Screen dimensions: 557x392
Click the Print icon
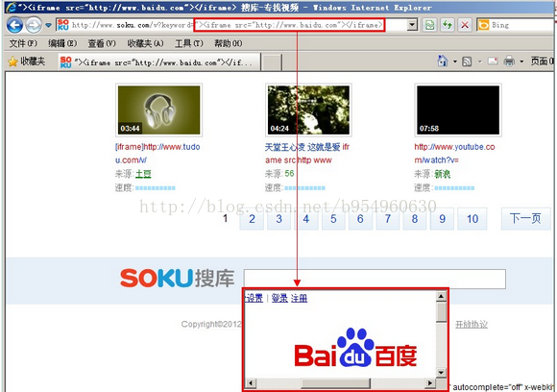[x=509, y=61]
